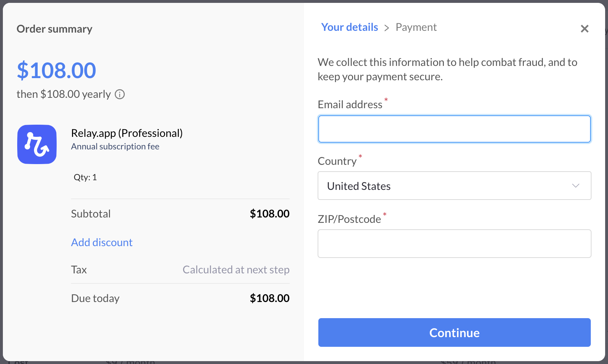Click the Due today amount

click(x=270, y=298)
